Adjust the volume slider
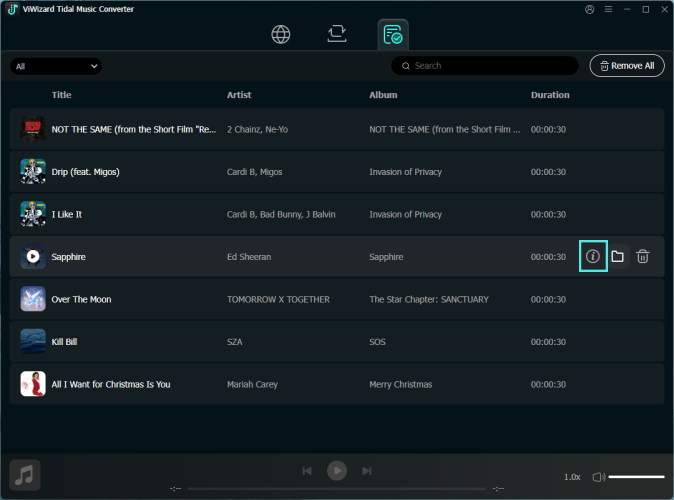Viewport: 674px width, 500px height. pyautogui.click(x=636, y=477)
